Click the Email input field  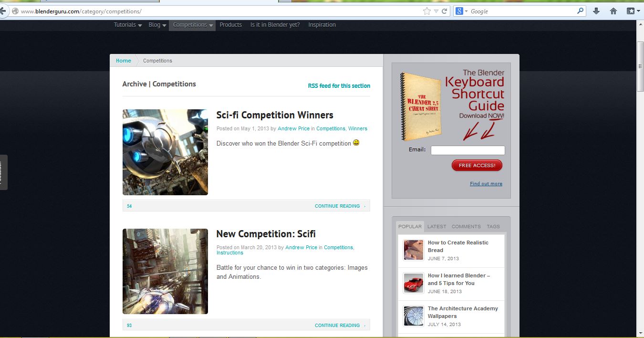click(x=467, y=150)
